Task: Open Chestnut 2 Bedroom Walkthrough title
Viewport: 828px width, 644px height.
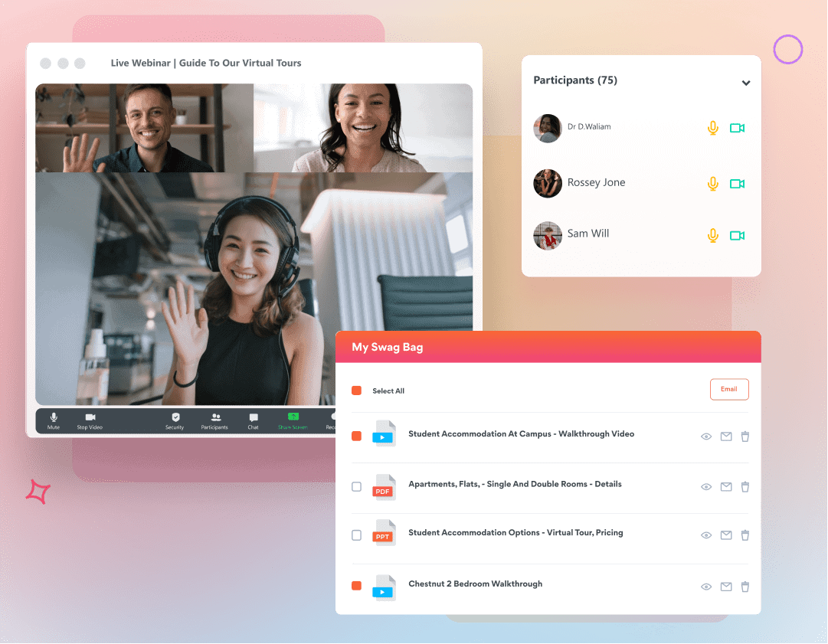Action: tap(475, 584)
